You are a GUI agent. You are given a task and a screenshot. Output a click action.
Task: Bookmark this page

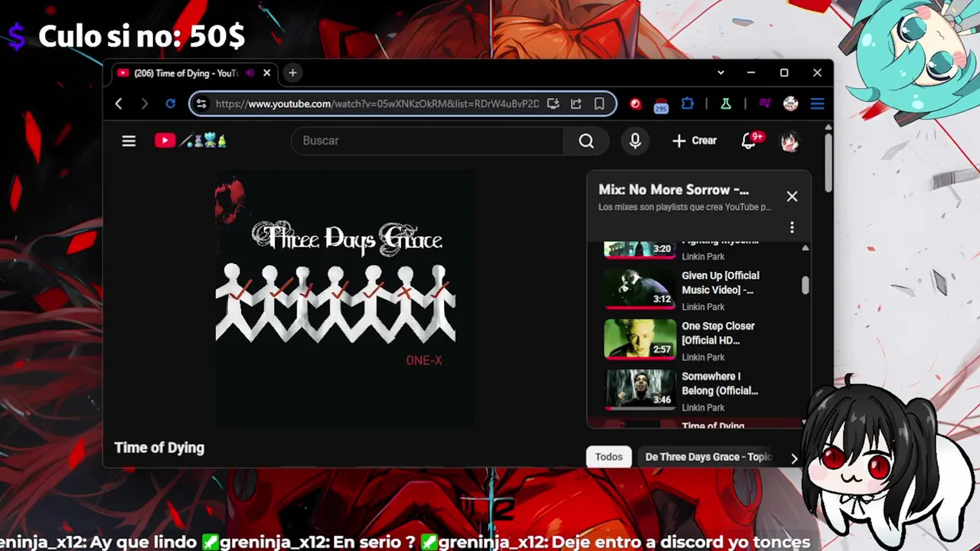tap(599, 104)
